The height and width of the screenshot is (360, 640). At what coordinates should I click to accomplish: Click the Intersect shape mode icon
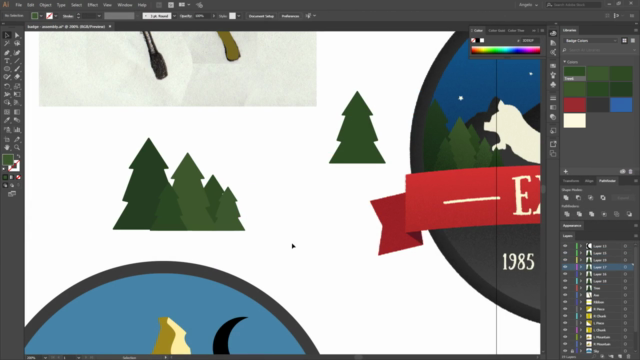[591, 198]
